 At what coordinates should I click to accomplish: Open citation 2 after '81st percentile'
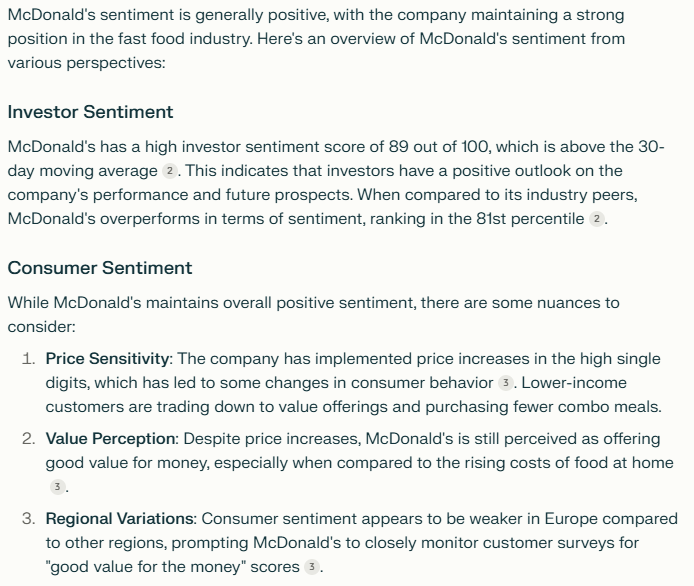tap(597, 219)
